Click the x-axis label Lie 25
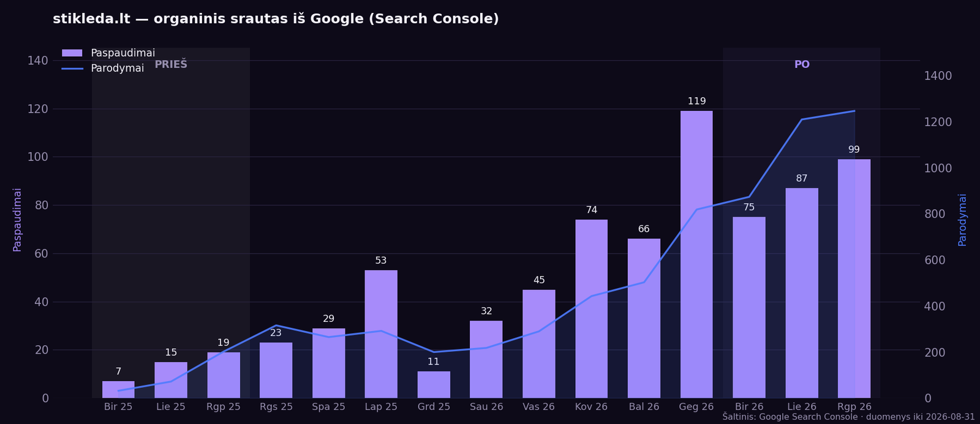 pyautogui.click(x=171, y=407)
